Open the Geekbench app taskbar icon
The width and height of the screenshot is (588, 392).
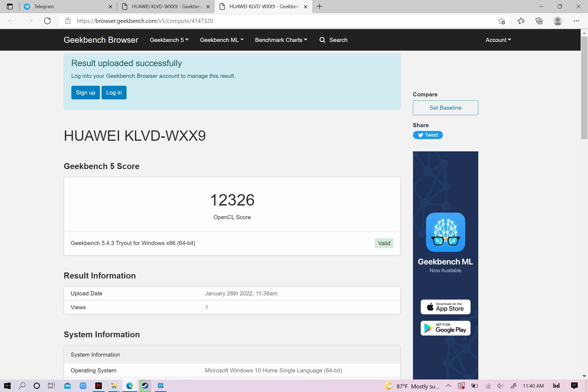(x=161, y=386)
